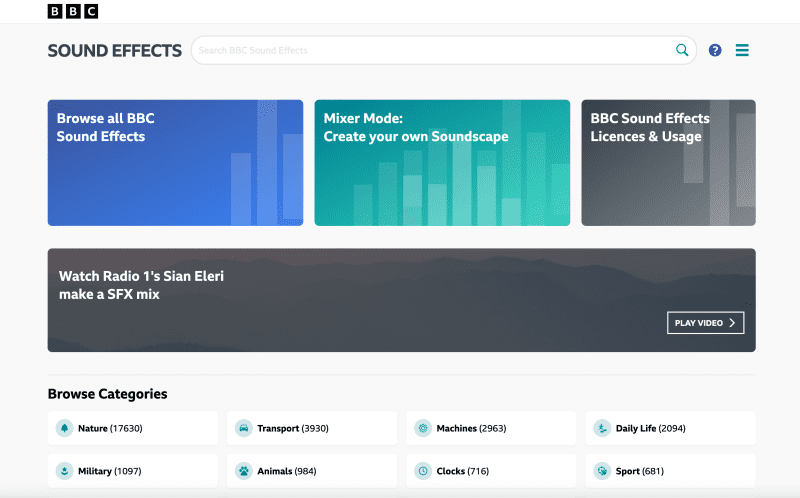Click the Military category icon
The image size is (800, 498).
coord(64,471)
